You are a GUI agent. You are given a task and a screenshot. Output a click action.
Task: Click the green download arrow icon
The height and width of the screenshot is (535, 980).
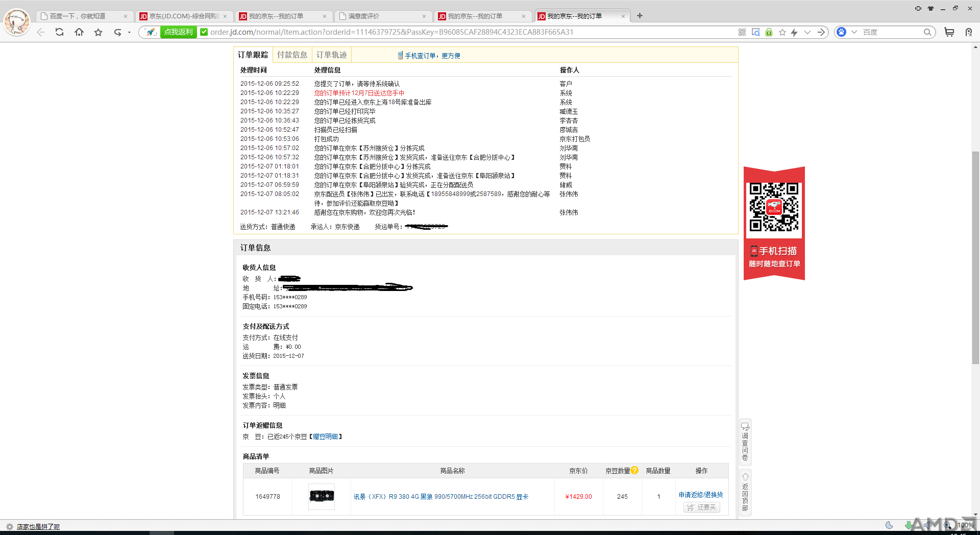pos(909,525)
